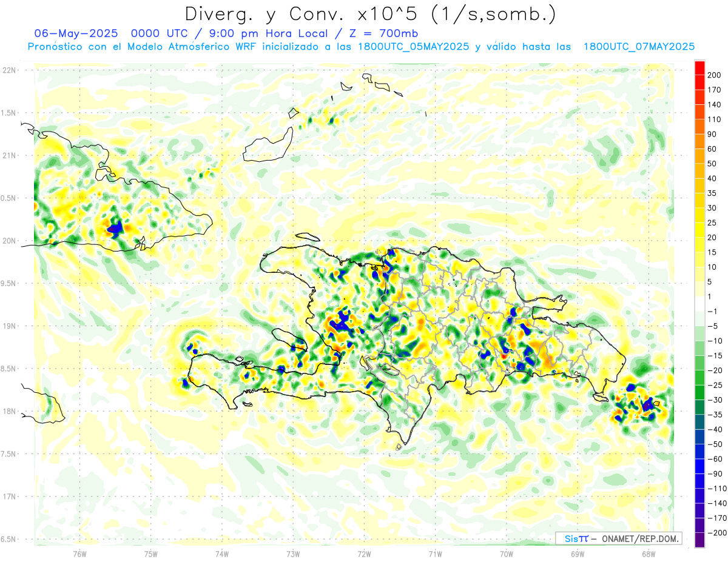Select 'Pronóstico con el Modelo Atmosférico WRF' line
The height and width of the screenshot is (562, 728).
(x=143, y=47)
